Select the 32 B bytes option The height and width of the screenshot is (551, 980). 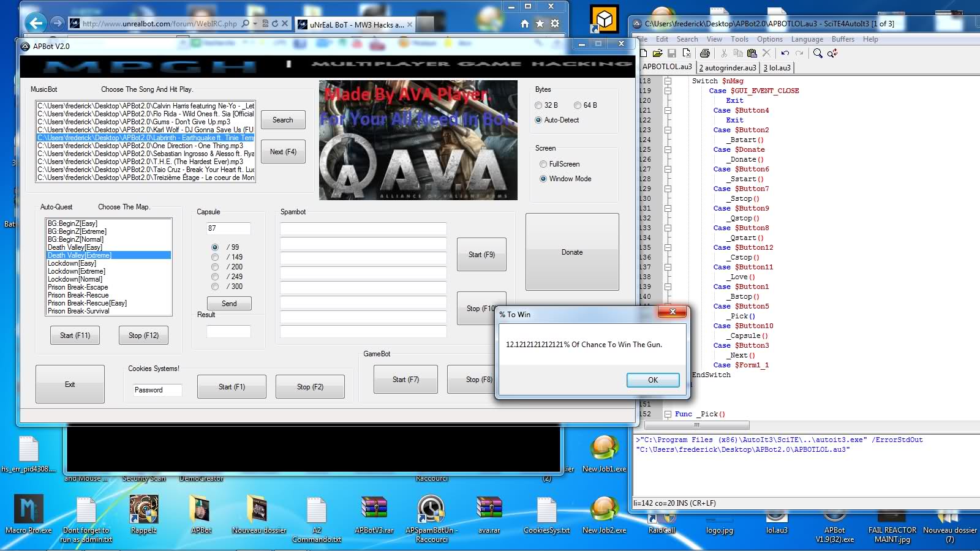(x=538, y=105)
